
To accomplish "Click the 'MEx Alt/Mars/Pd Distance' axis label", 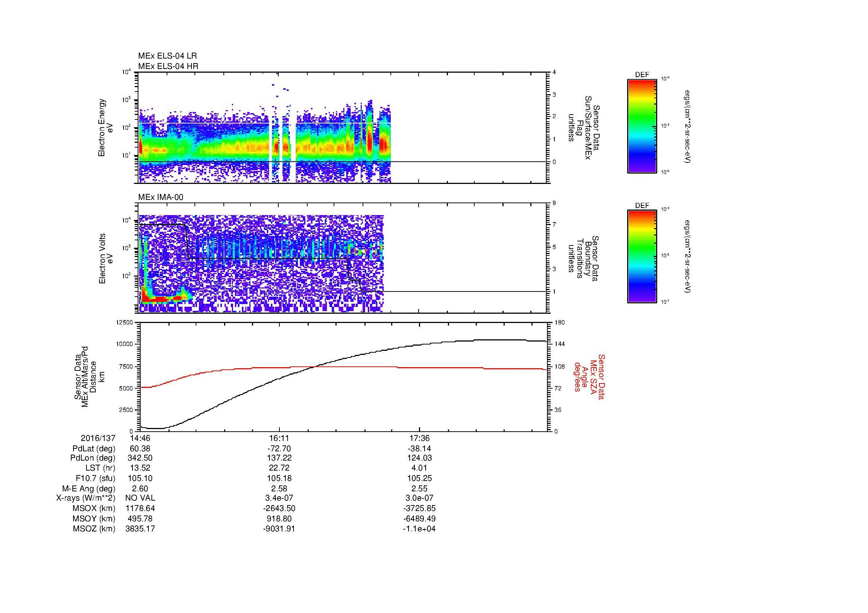I will click(89, 376).
